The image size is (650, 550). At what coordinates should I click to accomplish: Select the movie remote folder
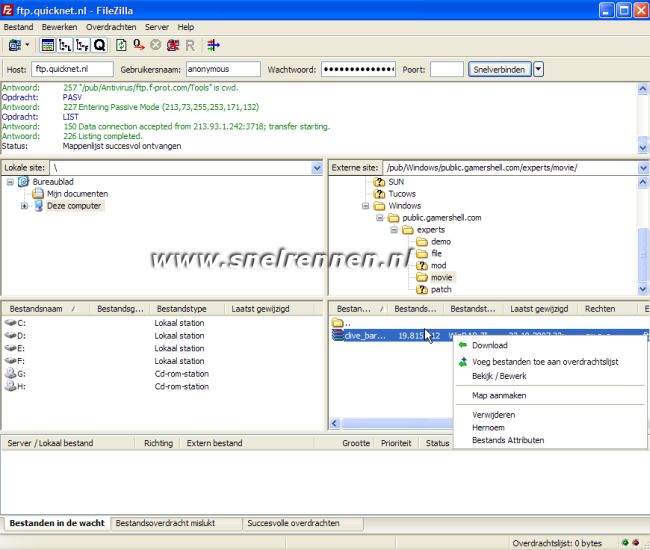pyautogui.click(x=441, y=277)
